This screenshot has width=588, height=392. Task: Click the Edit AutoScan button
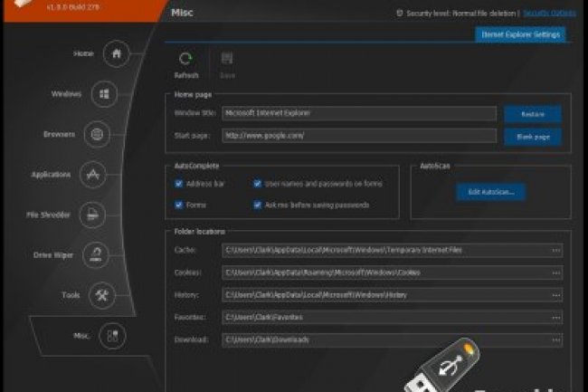click(491, 192)
